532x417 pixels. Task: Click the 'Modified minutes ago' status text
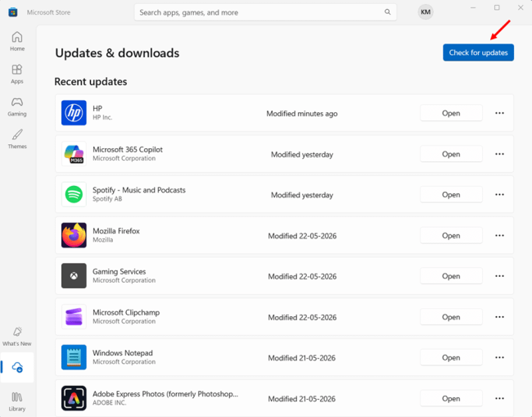click(302, 114)
